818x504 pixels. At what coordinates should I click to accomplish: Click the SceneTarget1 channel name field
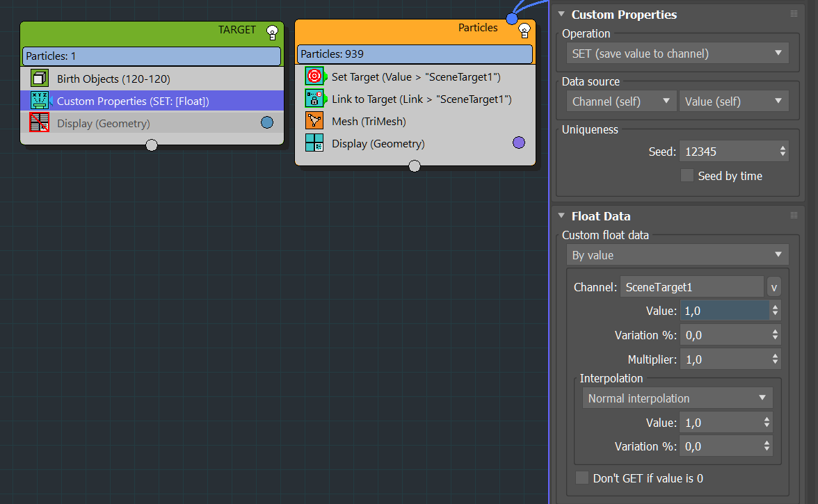691,287
